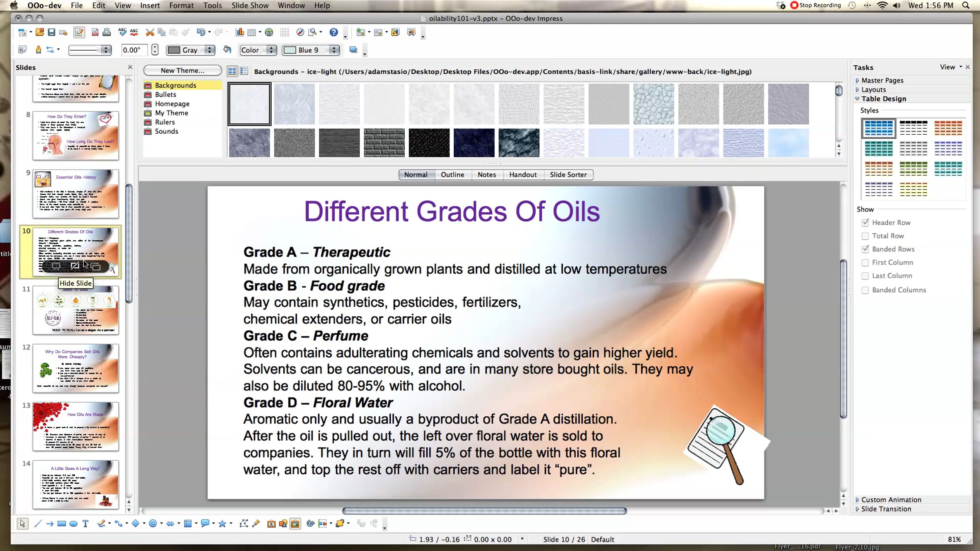Image resolution: width=980 pixels, height=551 pixels.
Task: Switch to the Slide Sorter tab
Action: pos(568,175)
